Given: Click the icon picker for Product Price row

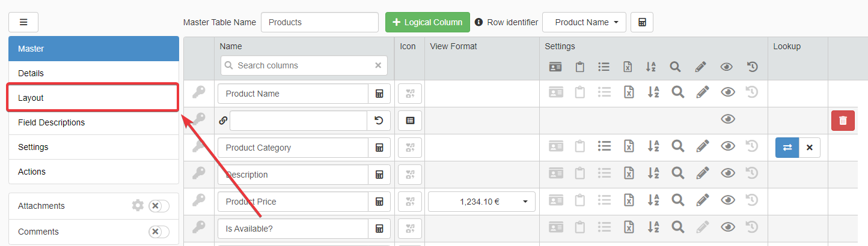Looking at the screenshot, I should 410,202.
